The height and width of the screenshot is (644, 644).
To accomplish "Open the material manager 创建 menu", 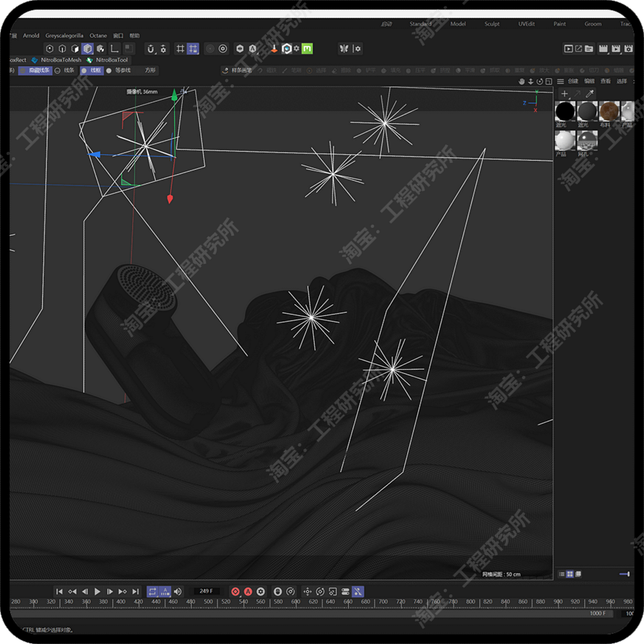I will (x=573, y=81).
